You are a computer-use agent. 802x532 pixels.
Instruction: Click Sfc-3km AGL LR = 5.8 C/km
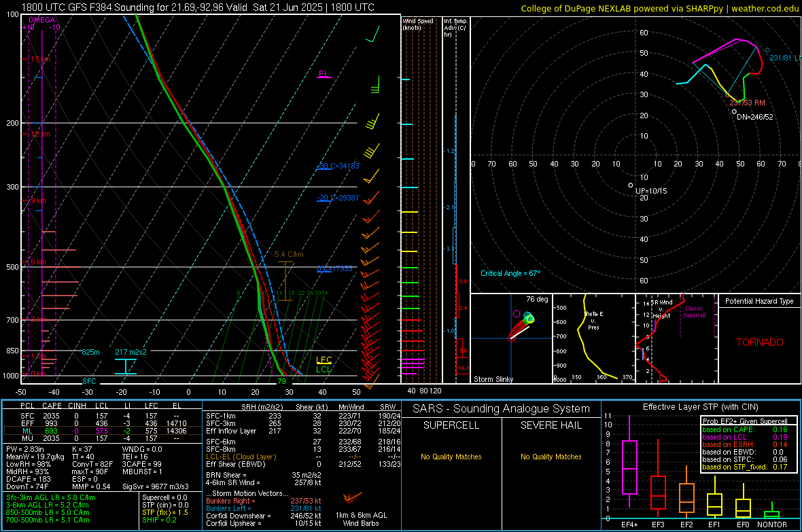click(x=51, y=497)
